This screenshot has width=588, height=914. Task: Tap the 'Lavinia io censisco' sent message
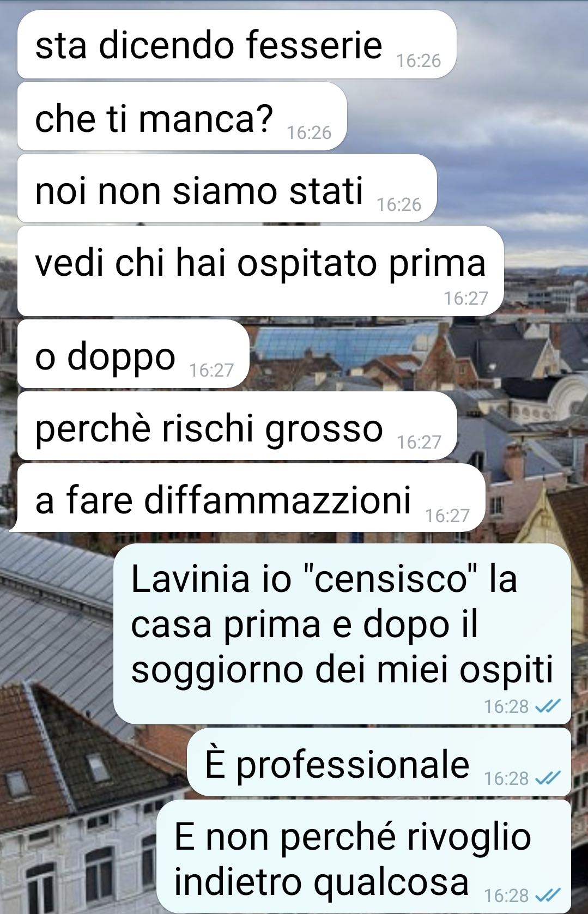coord(342,634)
